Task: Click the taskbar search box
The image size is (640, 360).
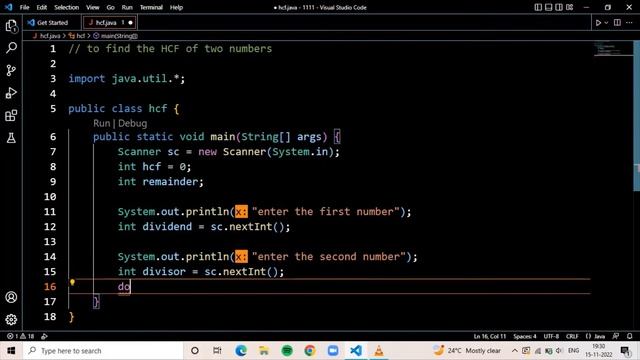Action: 103,351
